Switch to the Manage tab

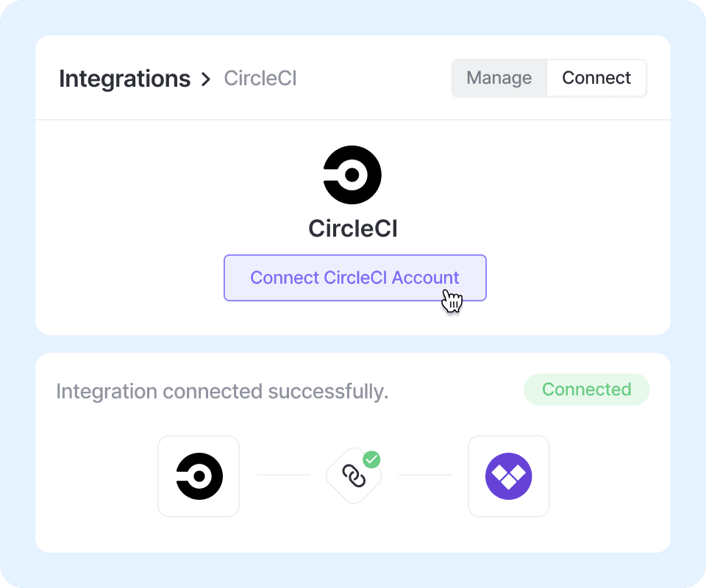click(499, 78)
